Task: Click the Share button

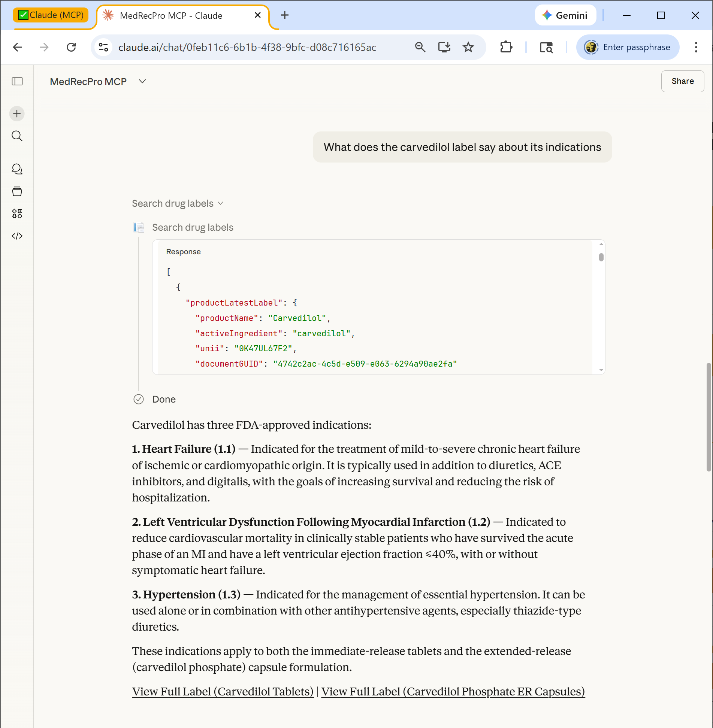Action: pos(683,81)
